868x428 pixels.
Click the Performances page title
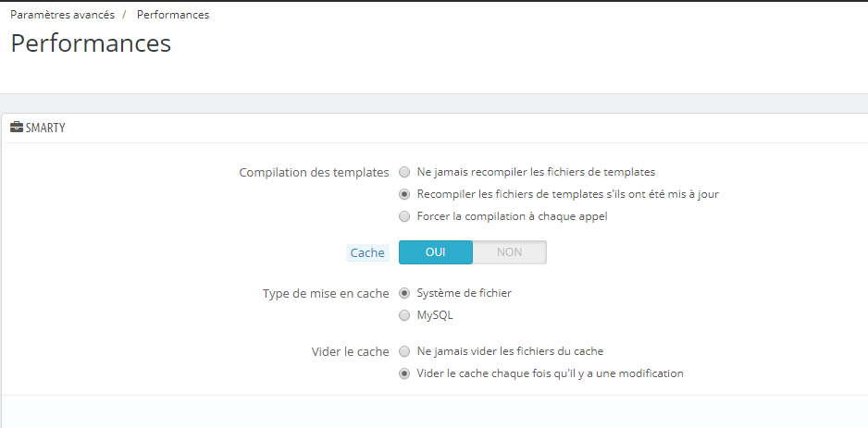point(91,43)
